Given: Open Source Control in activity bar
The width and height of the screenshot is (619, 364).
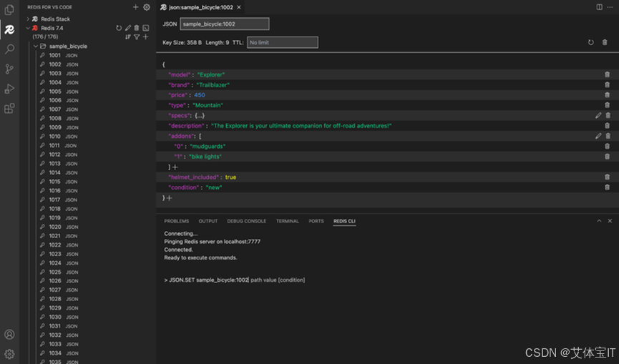Looking at the screenshot, I should pos(9,69).
